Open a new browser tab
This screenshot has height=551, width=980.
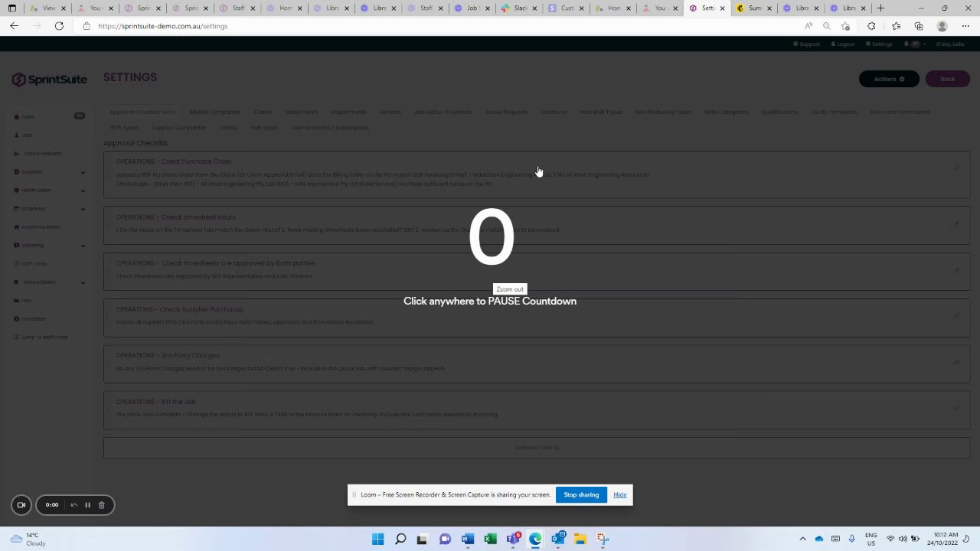point(880,8)
